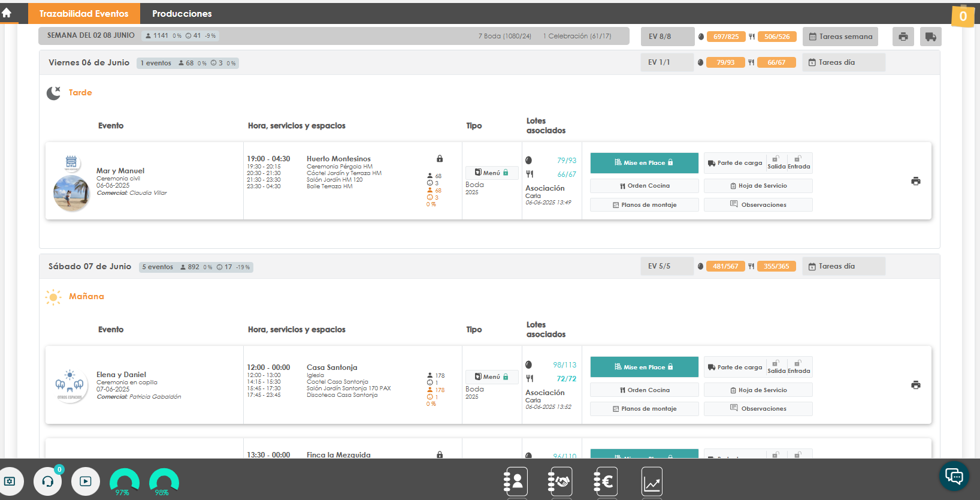The width and height of the screenshot is (980, 500).
Task: Toggle the padlock next to Huerto Montesinos
Action: click(x=440, y=159)
